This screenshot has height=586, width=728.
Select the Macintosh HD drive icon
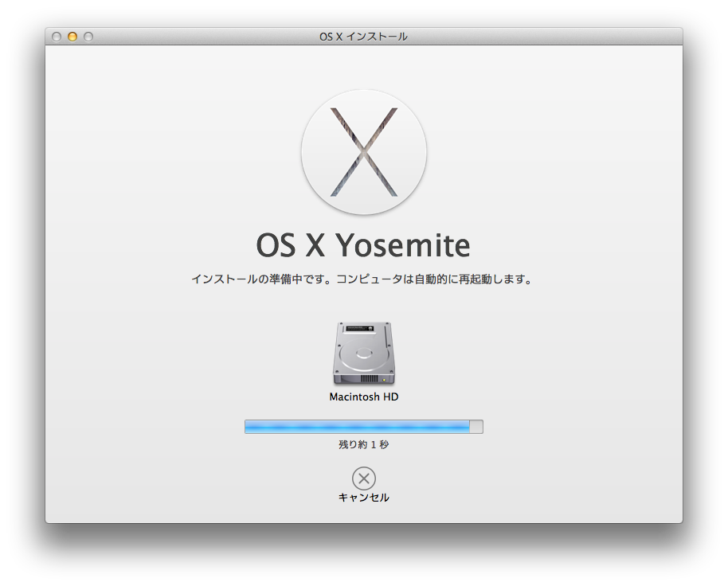click(364, 354)
